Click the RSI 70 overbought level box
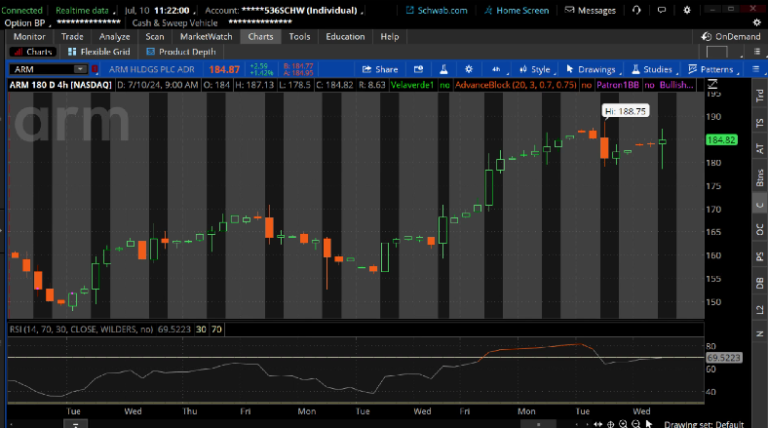Image resolution: width=768 pixels, height=428 pixels. [x=216, y=330]
